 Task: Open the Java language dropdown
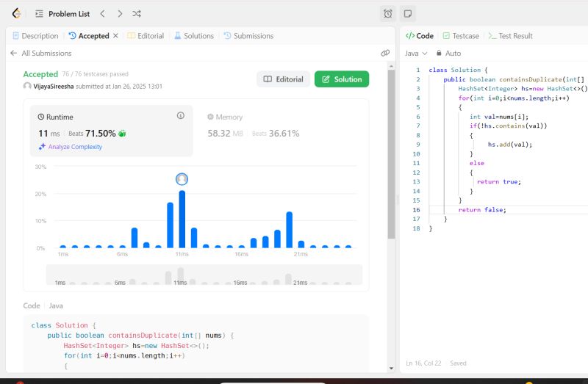pyautogui.click(x=415, y=53)
